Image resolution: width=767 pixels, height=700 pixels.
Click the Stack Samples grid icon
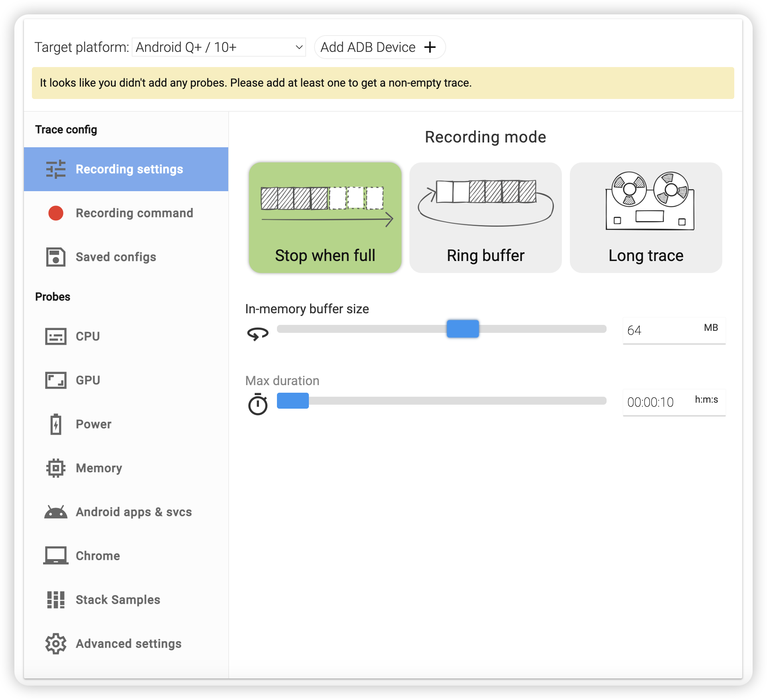click(x=55, y=599)
